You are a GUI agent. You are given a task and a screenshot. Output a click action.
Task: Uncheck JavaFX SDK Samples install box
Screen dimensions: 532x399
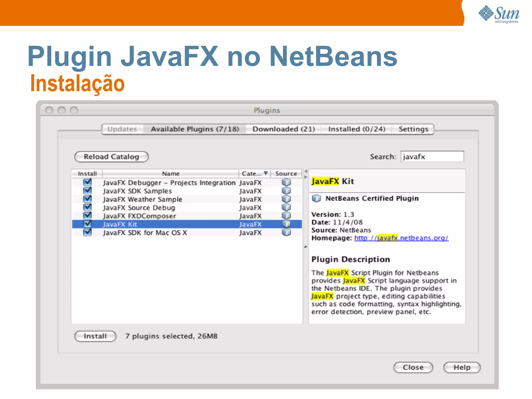[88, 190]
